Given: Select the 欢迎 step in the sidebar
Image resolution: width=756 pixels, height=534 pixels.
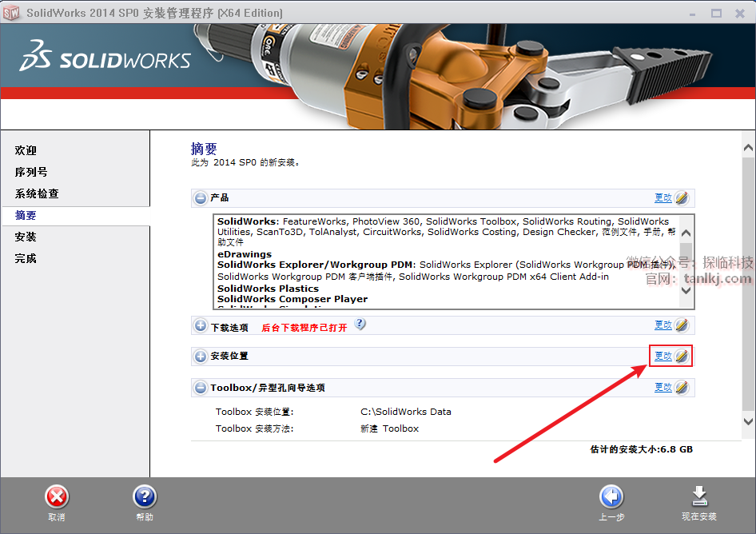Looking at the screenshot, I should 26,150.
